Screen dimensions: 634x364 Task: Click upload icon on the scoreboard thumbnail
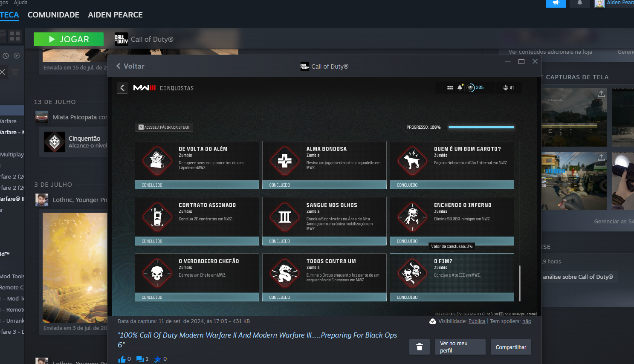tap(601, 94)
